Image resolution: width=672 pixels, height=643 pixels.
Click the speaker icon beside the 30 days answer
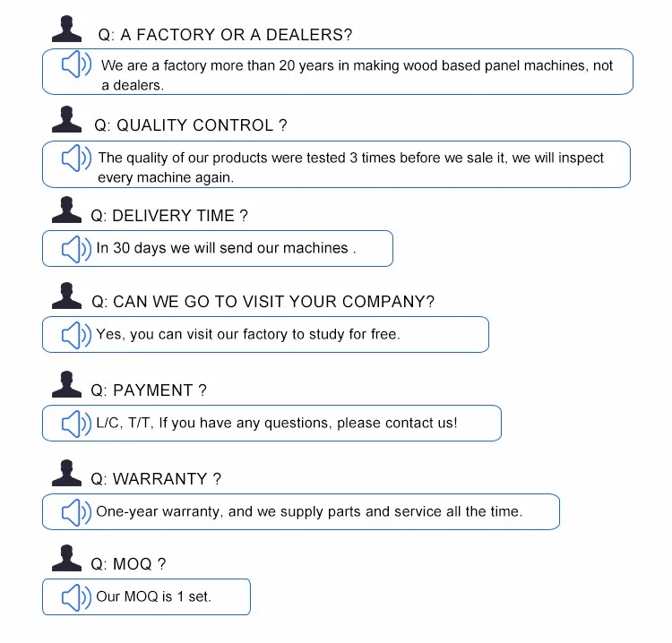click(76, 248)
